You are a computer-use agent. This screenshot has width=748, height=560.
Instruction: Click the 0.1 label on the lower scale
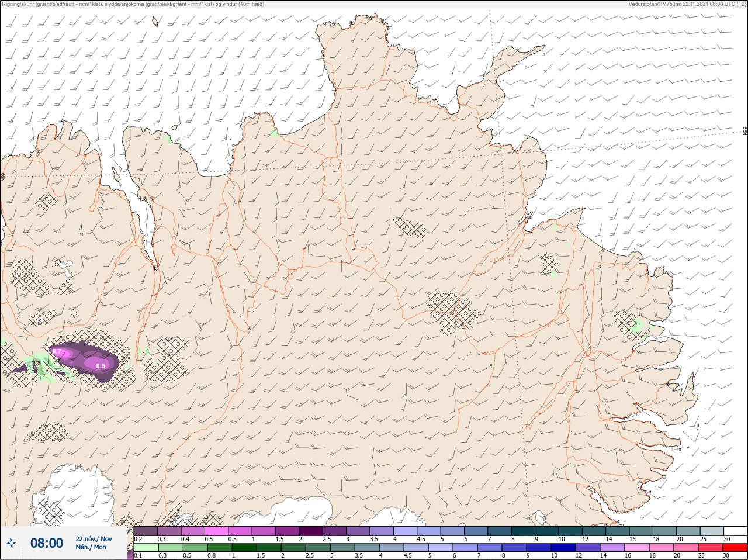click(138, 555)
